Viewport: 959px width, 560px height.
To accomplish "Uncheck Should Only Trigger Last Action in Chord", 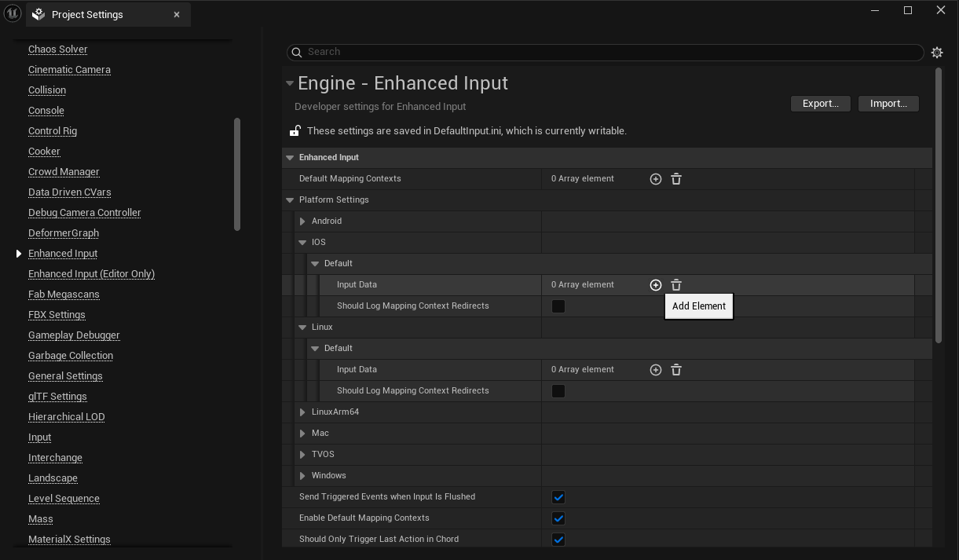I will click(558, 540).
